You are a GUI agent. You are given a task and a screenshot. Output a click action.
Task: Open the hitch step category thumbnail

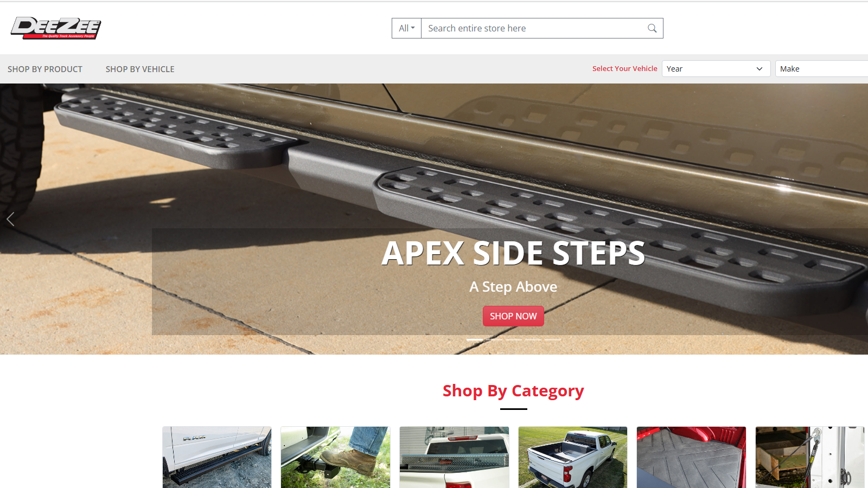coord(335,457)
